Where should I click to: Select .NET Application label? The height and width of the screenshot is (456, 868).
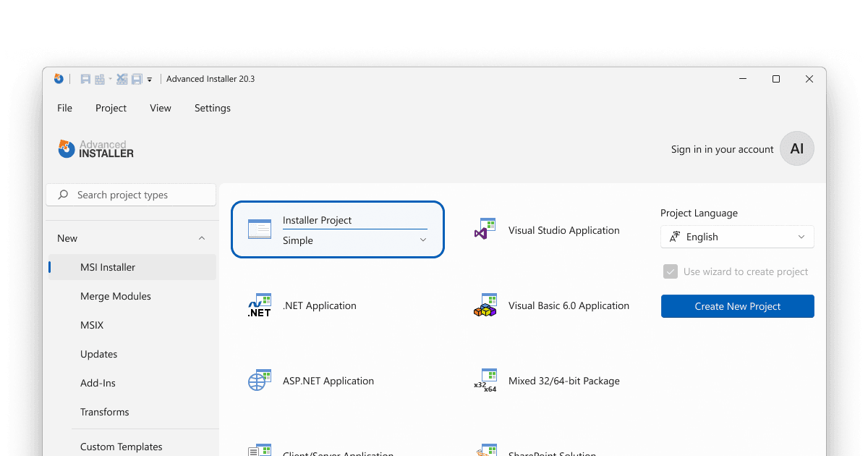pos(320,305)
